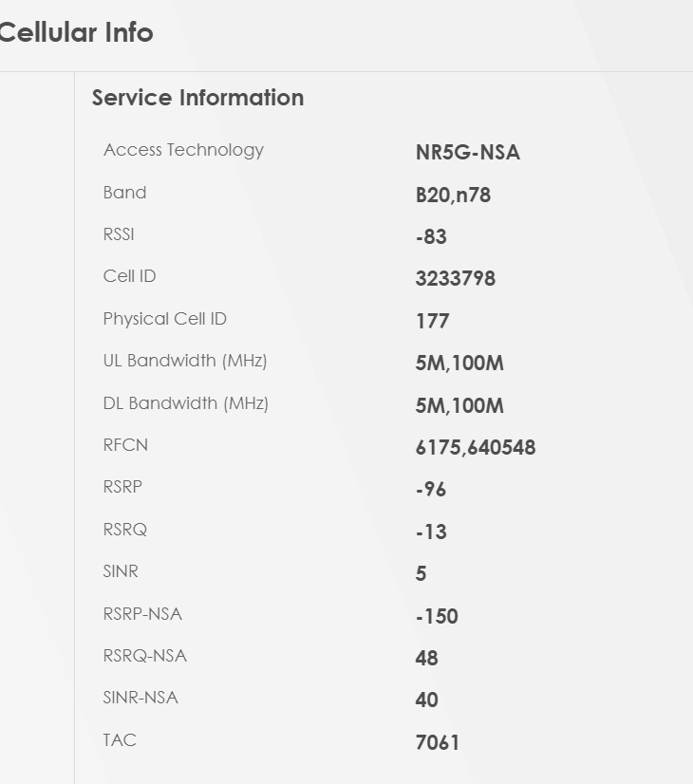693x784 pixels.
Task: Select the RSRP label
Action: click(x=122, y=487)
